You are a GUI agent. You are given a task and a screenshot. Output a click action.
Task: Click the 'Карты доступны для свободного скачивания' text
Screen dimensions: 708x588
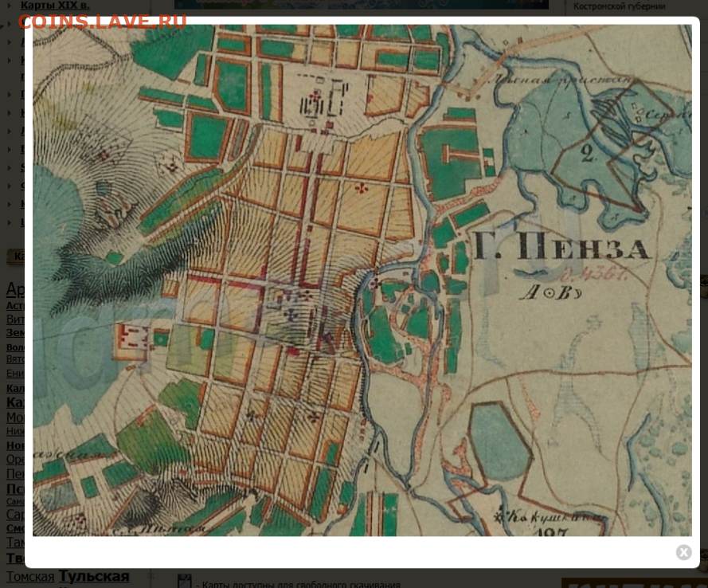[x=301, y=584]
